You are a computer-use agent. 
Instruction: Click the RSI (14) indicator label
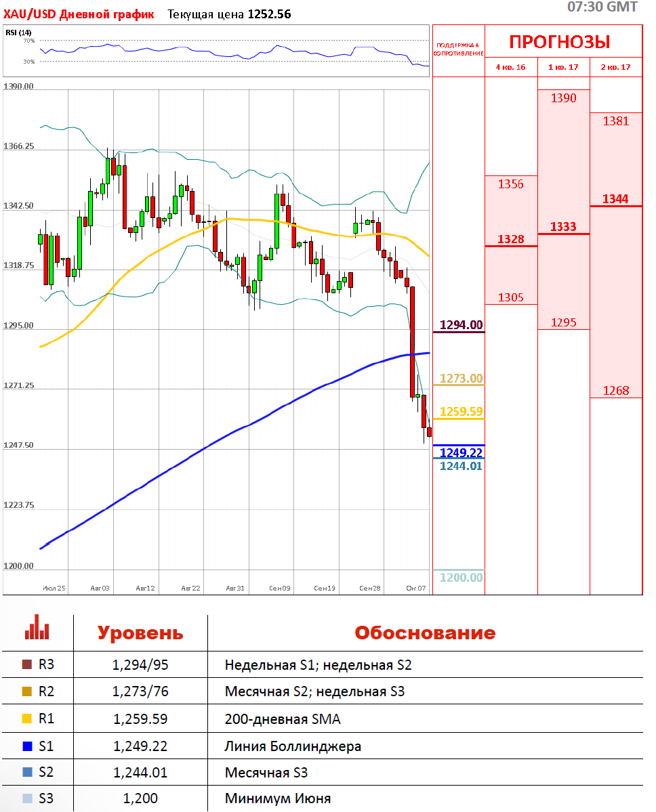click(19, 33)
